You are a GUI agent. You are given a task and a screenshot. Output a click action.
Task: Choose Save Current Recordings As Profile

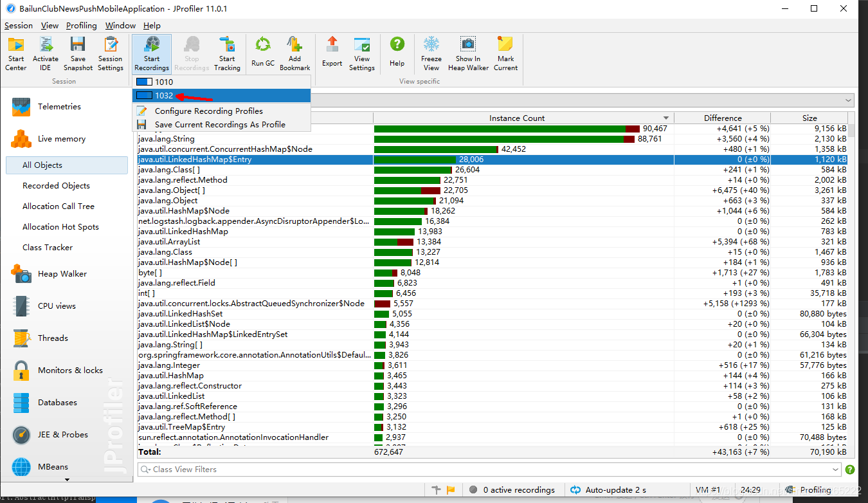point(221,125)
